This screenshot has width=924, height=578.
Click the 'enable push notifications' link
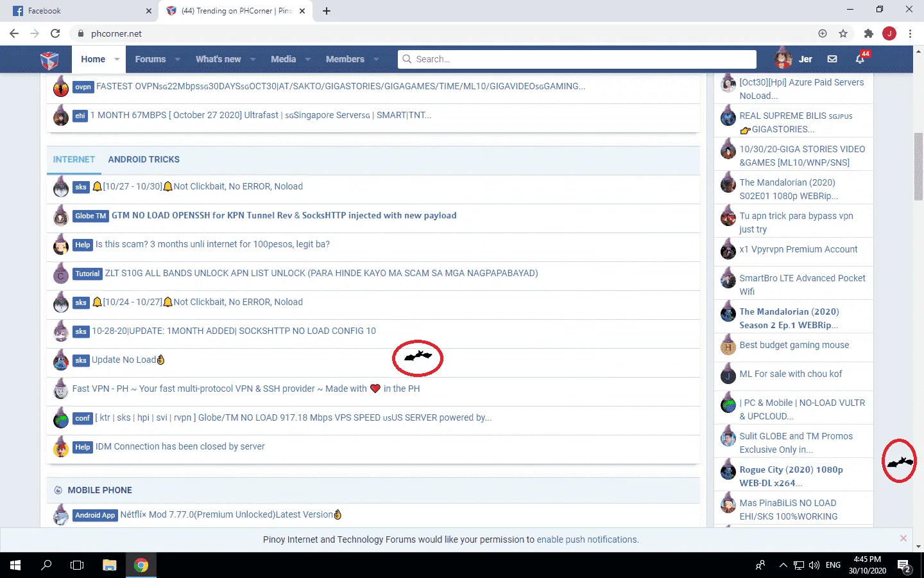(588, 539)
